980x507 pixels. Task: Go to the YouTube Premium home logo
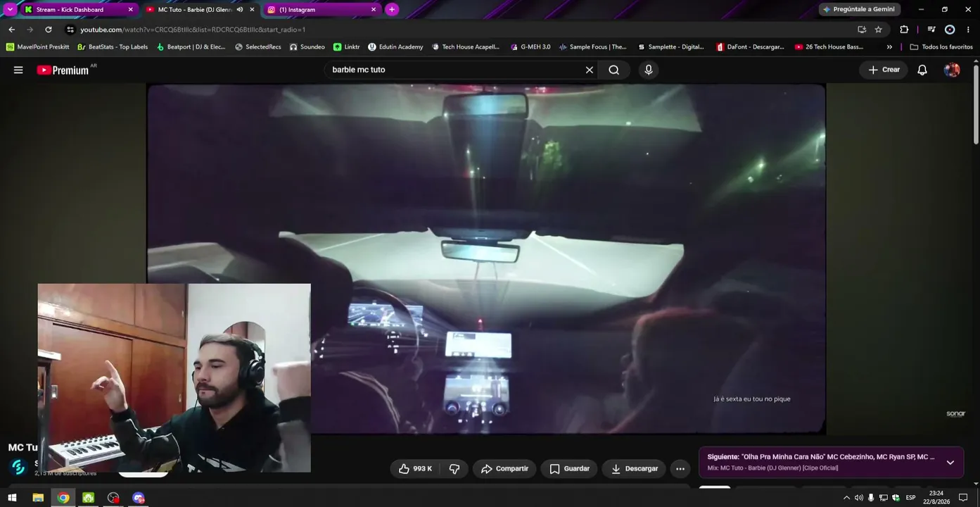click(x=63, y=70)
